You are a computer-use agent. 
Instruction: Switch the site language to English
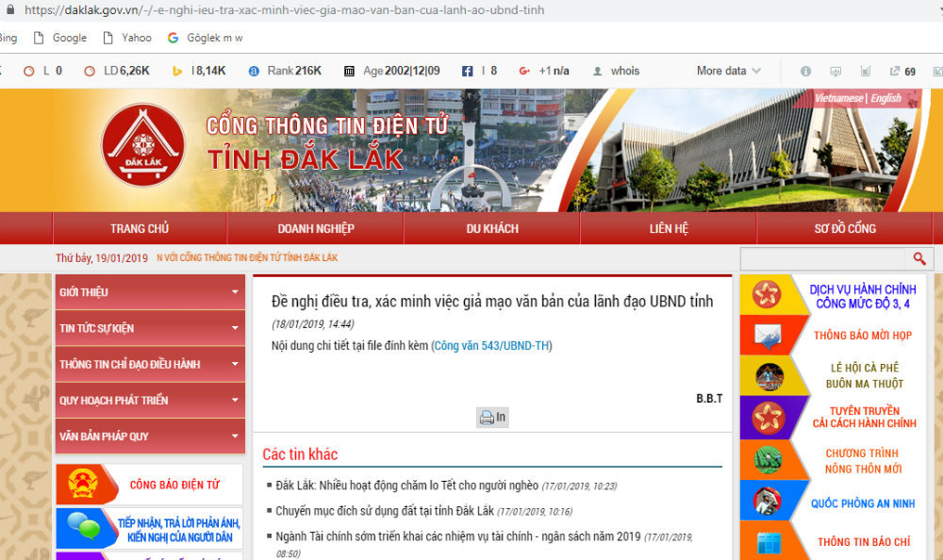[x=885, y=98]
